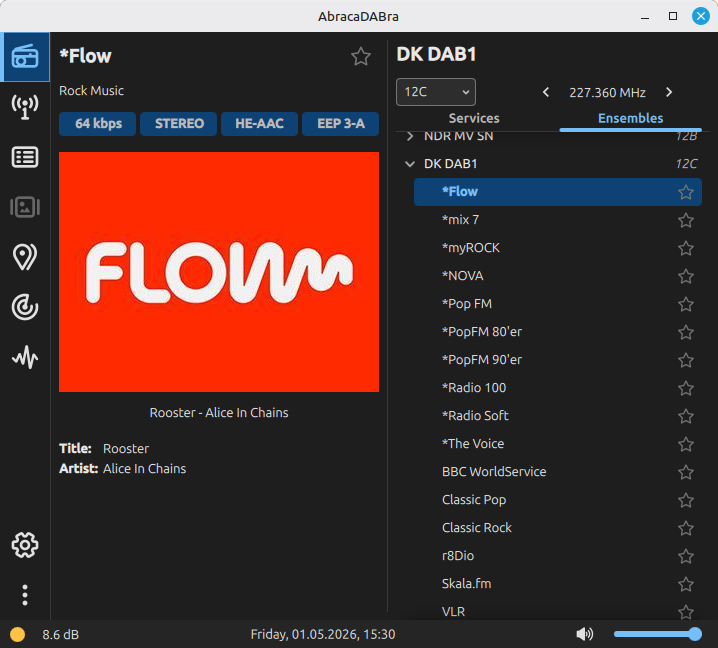
Task: Mute audio using speaker icon
Action: tap(585, 634)
